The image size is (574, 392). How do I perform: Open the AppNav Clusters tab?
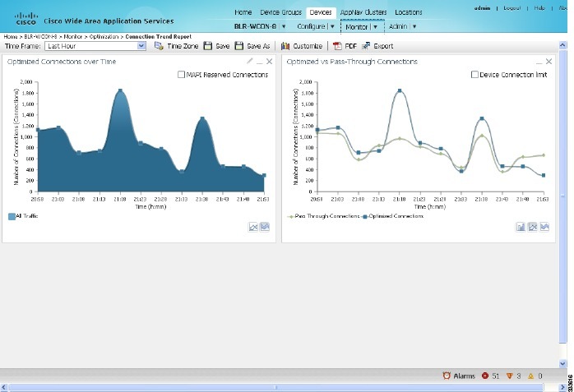363,12
